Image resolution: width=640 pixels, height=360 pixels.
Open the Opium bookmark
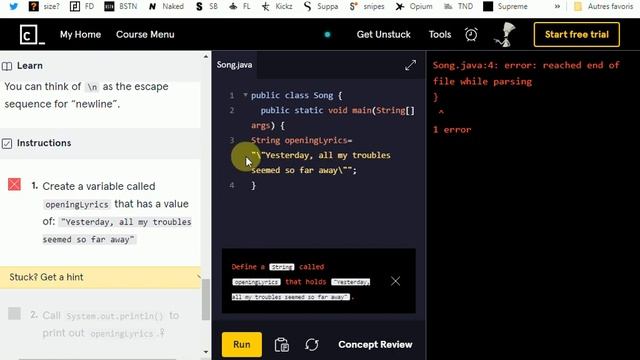[x=414, y=7]
